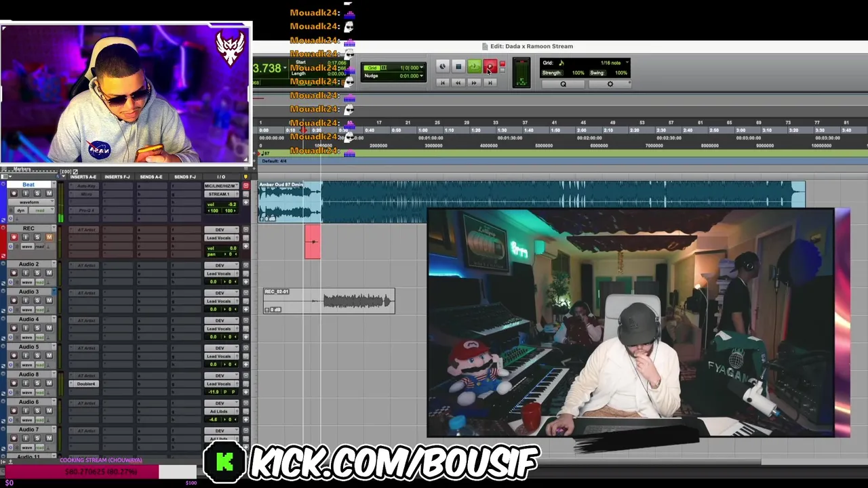Click the Default: 4/4 meter marker
This screenshot has height=488, width=868.
coord(274,161)
